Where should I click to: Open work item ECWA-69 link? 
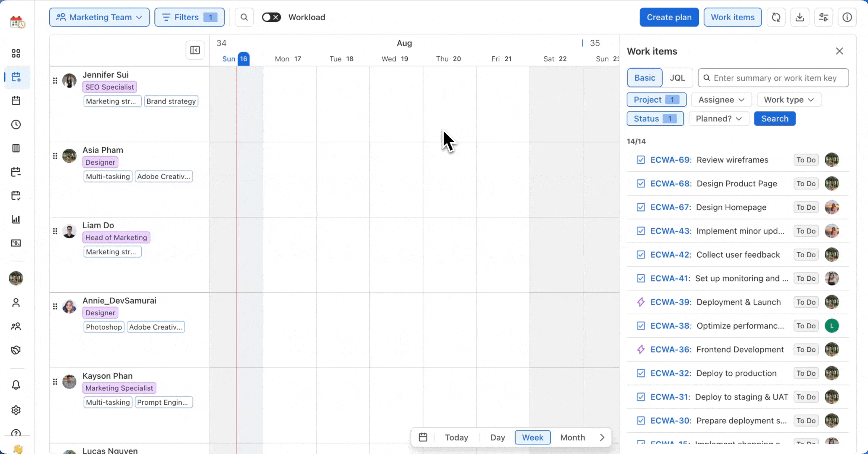(x=671, y=160)
